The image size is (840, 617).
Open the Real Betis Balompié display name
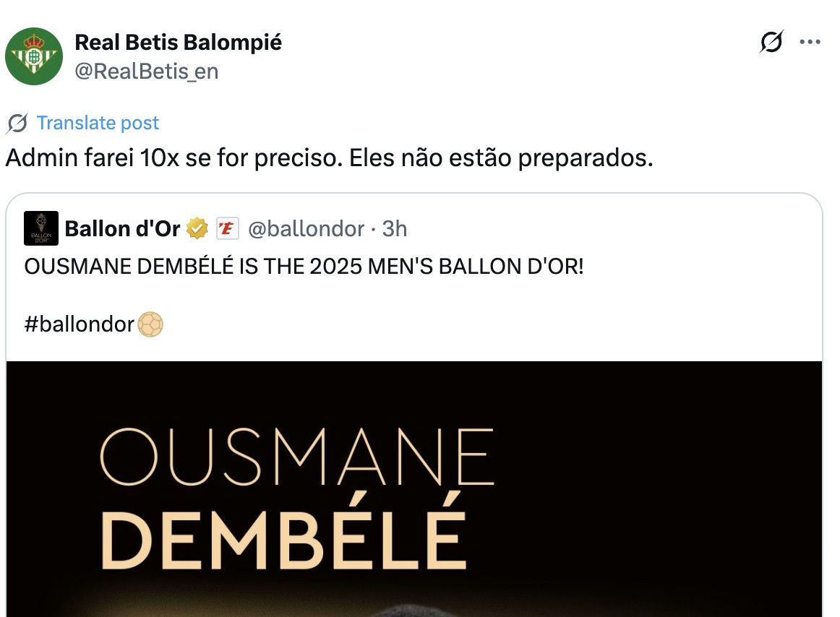click(178, 43)
